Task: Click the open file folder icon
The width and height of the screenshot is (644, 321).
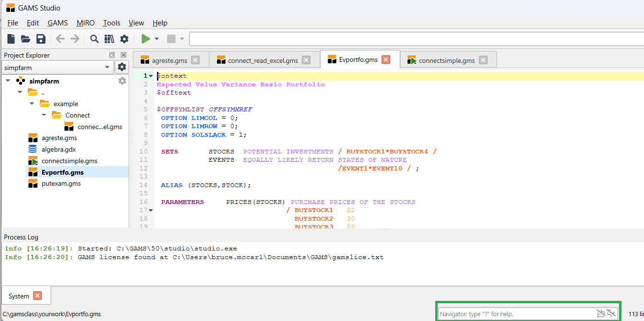Action: [26, 39]
